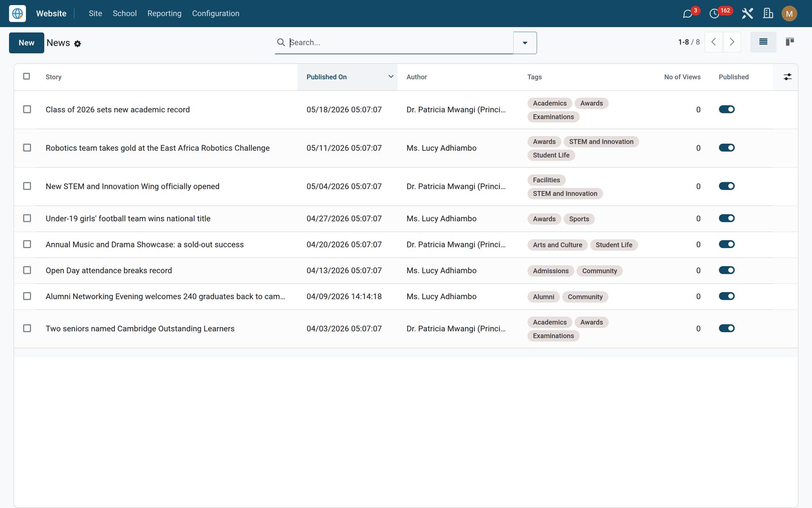Toggle published for Two seniors Cambridge story
Viewport: 812px width, 508px height.
(x=727, y=328)
